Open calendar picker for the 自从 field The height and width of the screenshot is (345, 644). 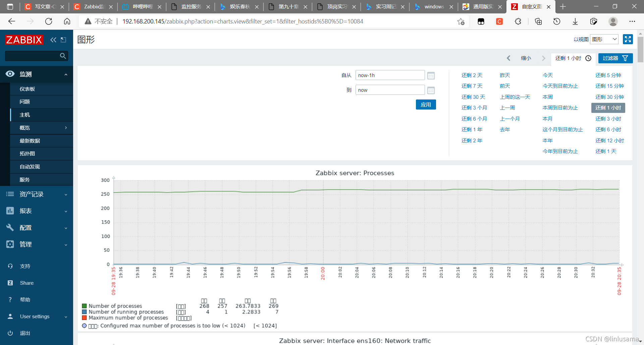(431, 76)
